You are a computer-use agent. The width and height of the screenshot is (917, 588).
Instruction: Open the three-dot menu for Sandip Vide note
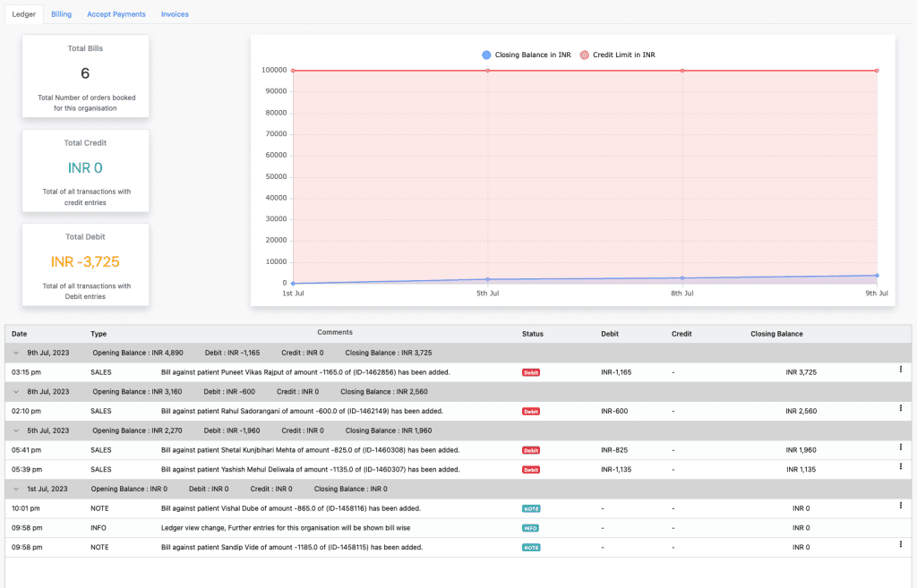pyautogui.click(x=900, y=544)
